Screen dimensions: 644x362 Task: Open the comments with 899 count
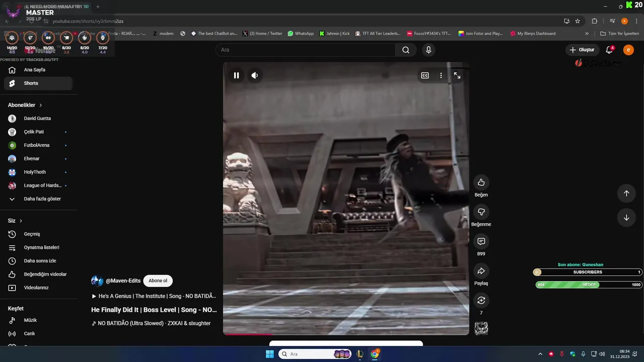481,241
